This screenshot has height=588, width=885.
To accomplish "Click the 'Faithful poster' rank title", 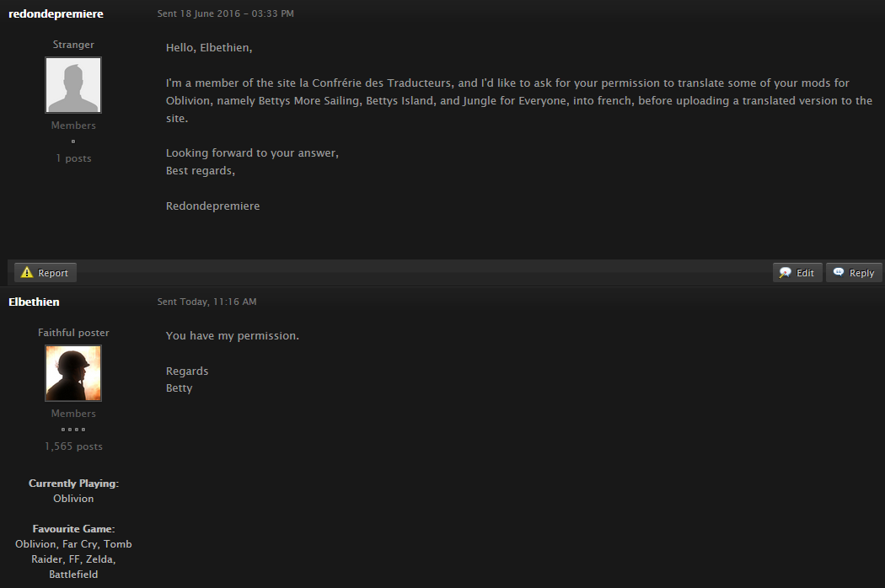I will (x=73, y=333).
